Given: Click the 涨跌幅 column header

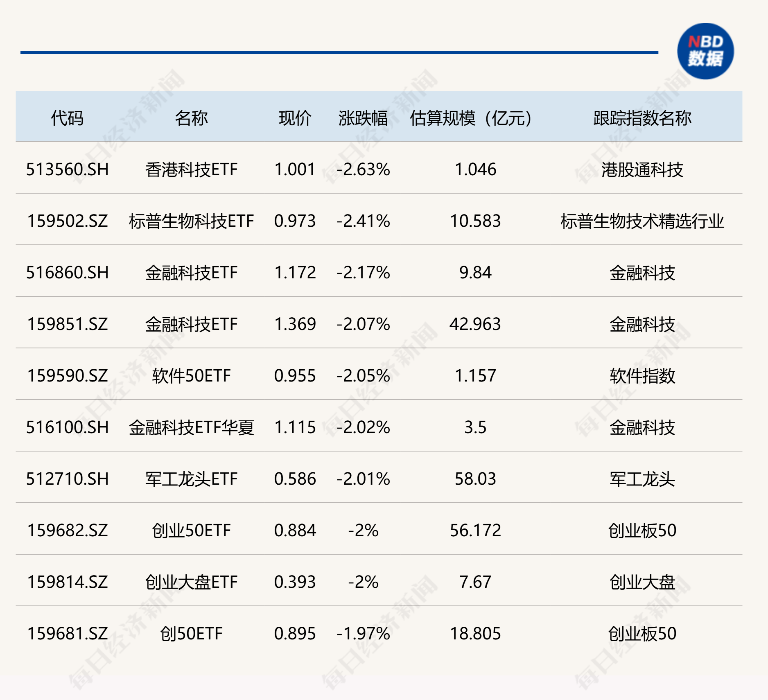Looking at the screenshot, I should 363,118.
